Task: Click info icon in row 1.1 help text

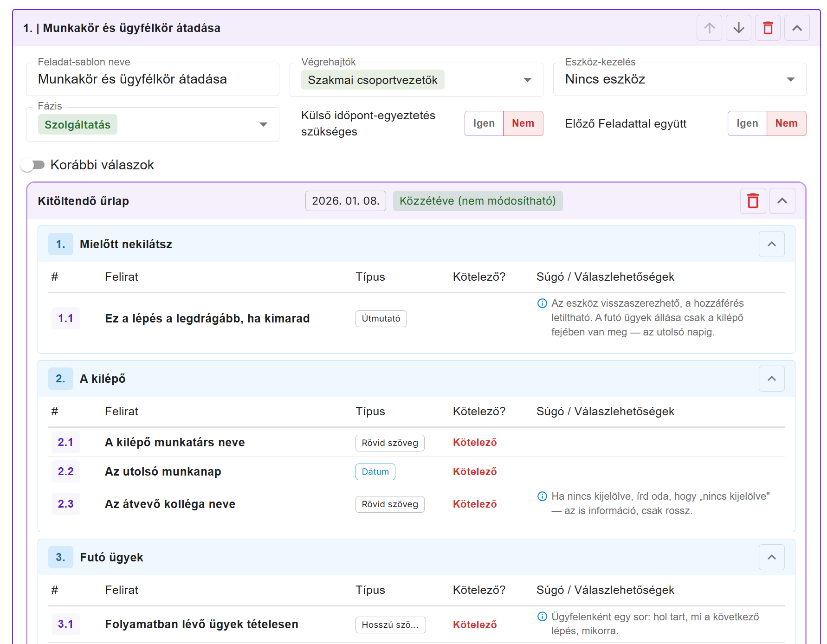Action: (x=542, y=303)
